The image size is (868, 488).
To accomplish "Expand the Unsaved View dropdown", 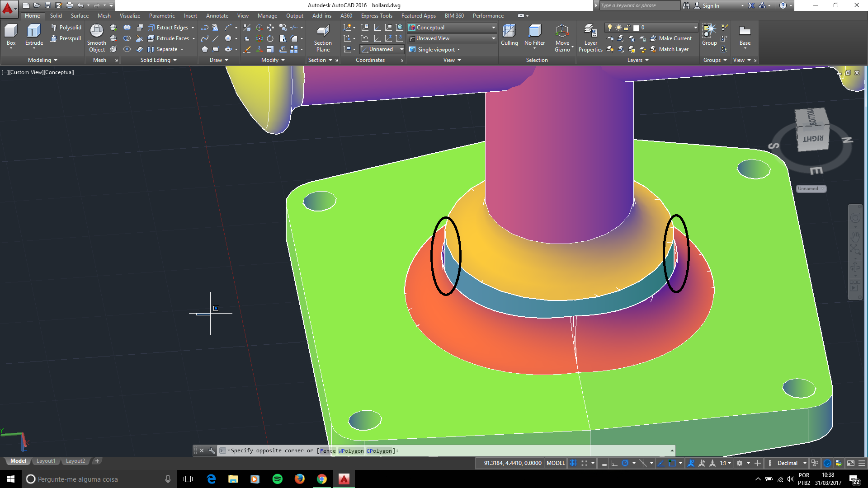I will click(x=492, y=38).
